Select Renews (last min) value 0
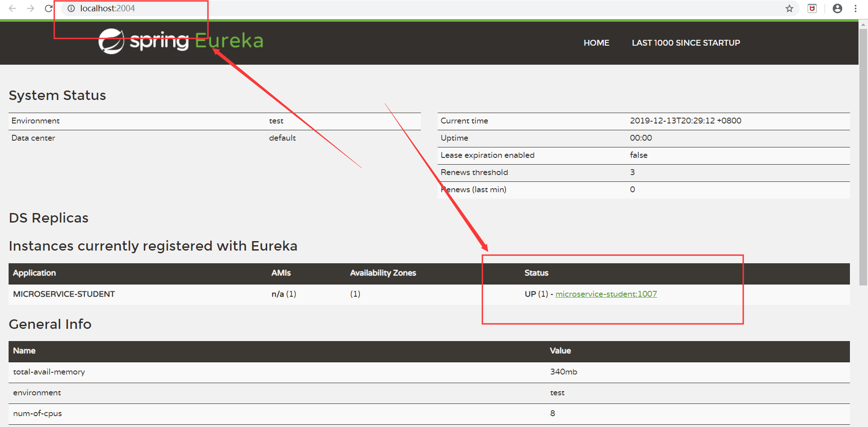 [x=632, y=190]
